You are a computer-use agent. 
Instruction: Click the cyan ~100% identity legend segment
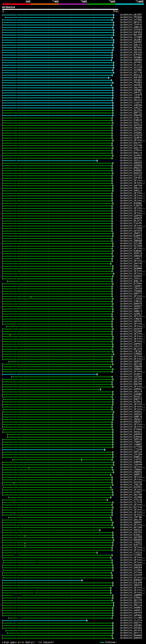130,4
